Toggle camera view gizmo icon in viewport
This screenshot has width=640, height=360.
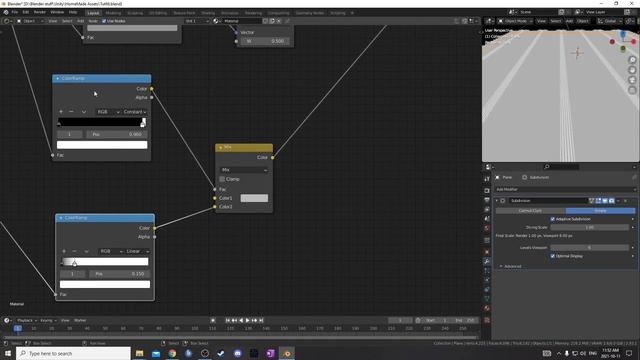tap(632, 80)
